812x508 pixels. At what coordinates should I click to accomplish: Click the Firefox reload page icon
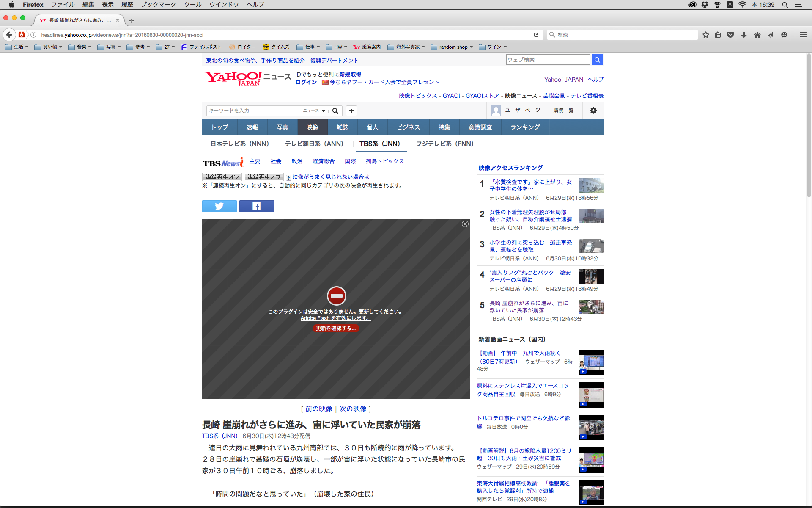[536, 35]
